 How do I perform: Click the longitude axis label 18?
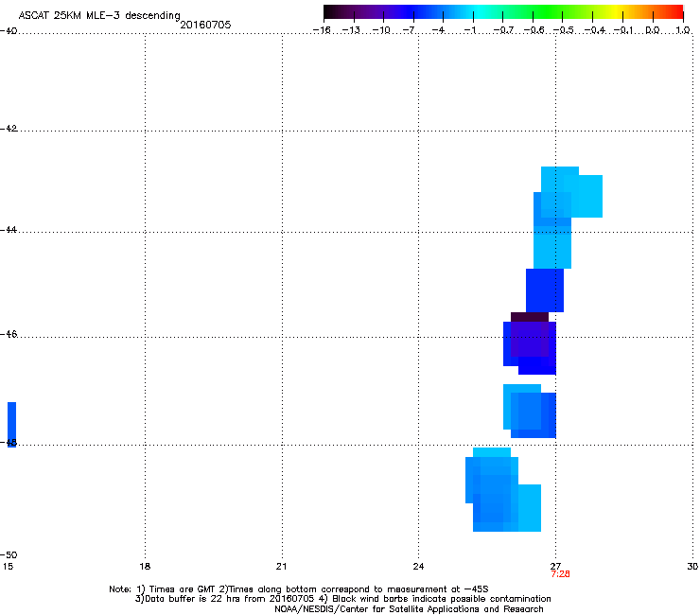pos(145,567)
